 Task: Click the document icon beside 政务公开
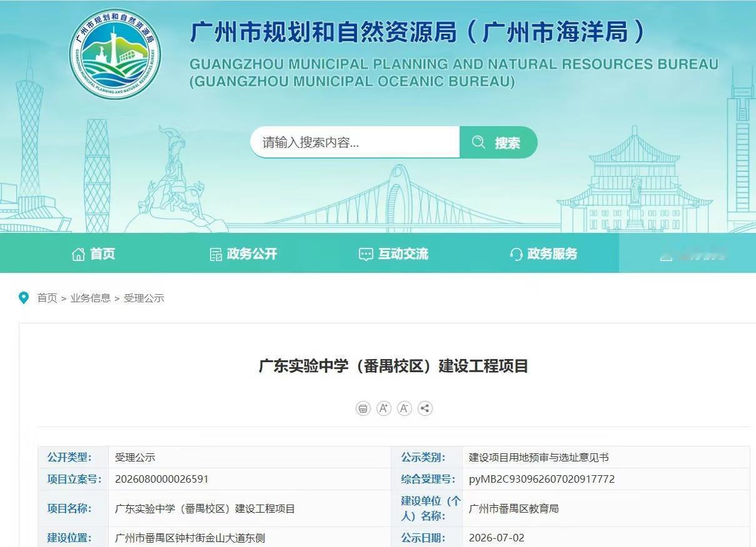(216, 254)
